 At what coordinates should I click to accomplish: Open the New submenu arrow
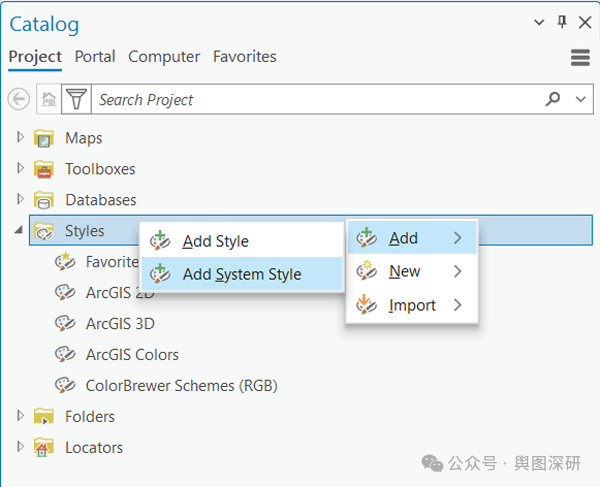click(458, 271)
